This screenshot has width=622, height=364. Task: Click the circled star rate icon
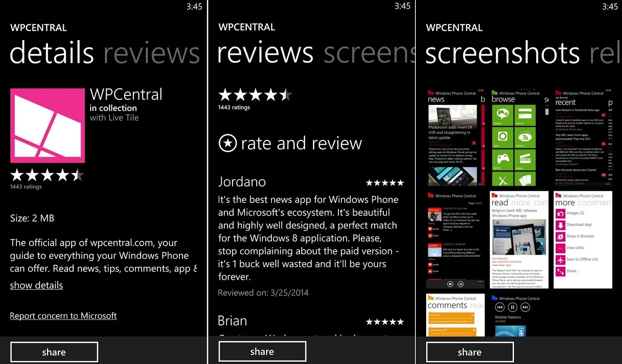tap(228, 143)
